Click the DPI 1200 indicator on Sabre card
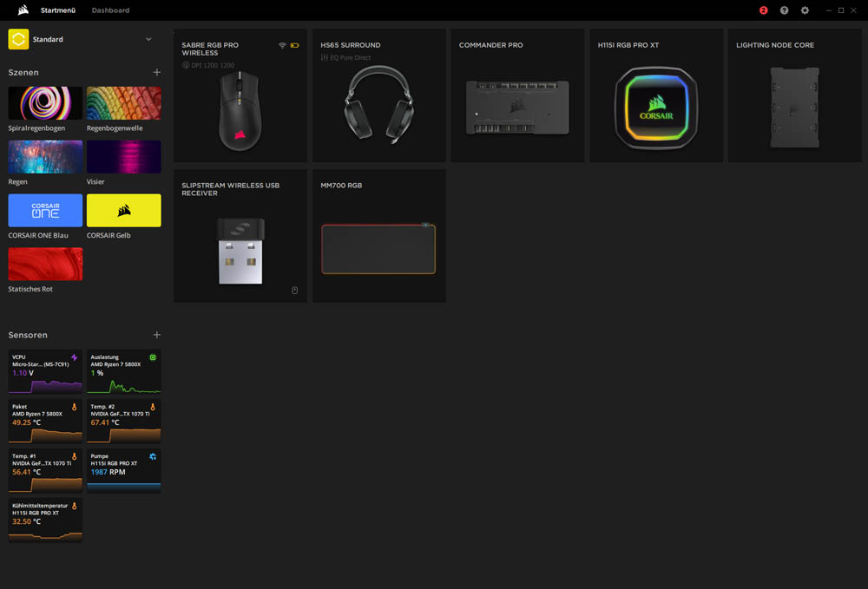This screenshot has height=589, width=868. [208, 65]
